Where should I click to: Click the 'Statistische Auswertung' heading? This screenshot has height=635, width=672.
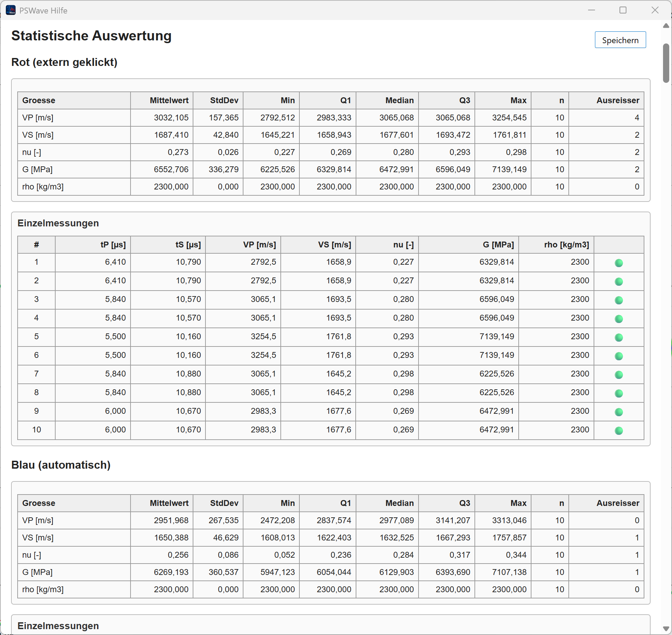[92, 36]
